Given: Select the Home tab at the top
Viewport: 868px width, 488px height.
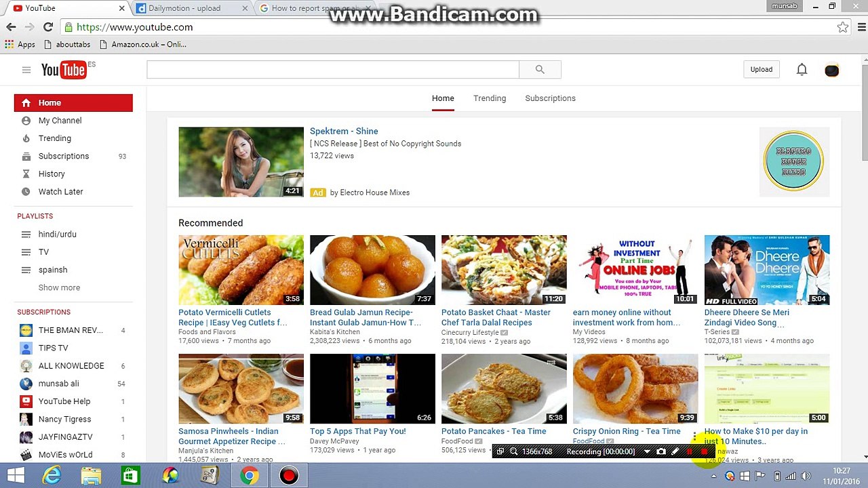Looking at the screenshot, I should click(443, 98).
